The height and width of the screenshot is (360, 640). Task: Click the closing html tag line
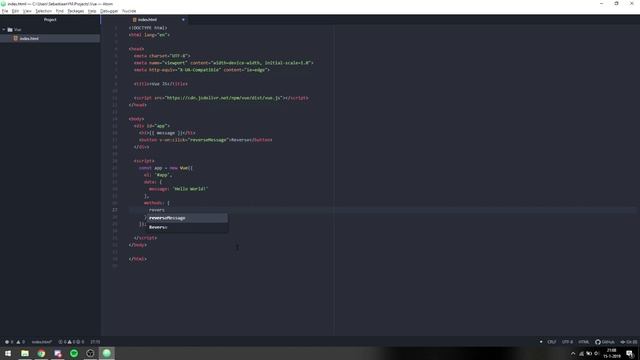point(138,259)
